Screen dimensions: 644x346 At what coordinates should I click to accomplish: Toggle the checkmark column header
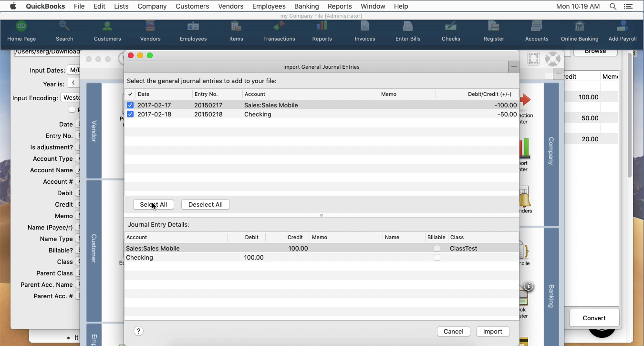click(130, 94)
